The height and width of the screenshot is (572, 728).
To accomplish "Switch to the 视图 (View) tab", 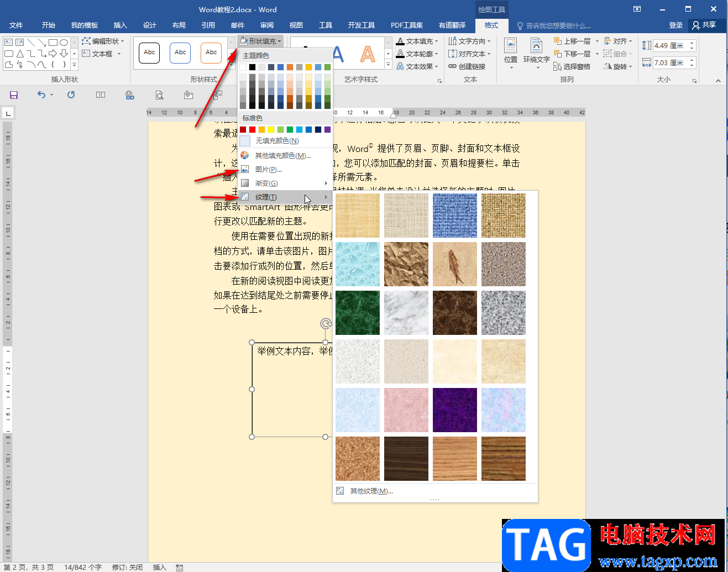I will 296,25.
